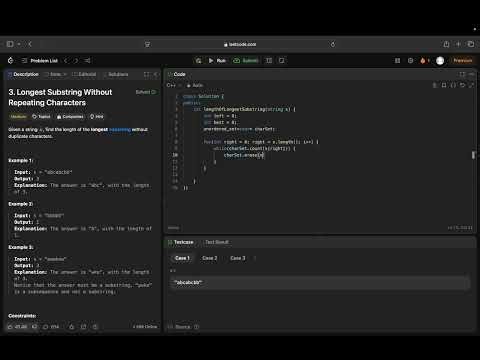This screenshot has width=480, height=360.
Task: Open the feedback help icon in the description footer
Action: (x=95, y=327)
